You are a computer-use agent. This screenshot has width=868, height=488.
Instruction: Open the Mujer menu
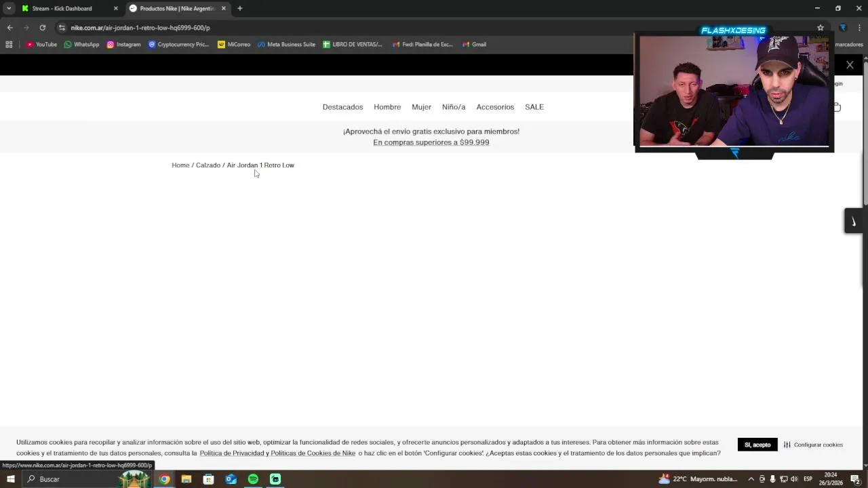point(421,107)
